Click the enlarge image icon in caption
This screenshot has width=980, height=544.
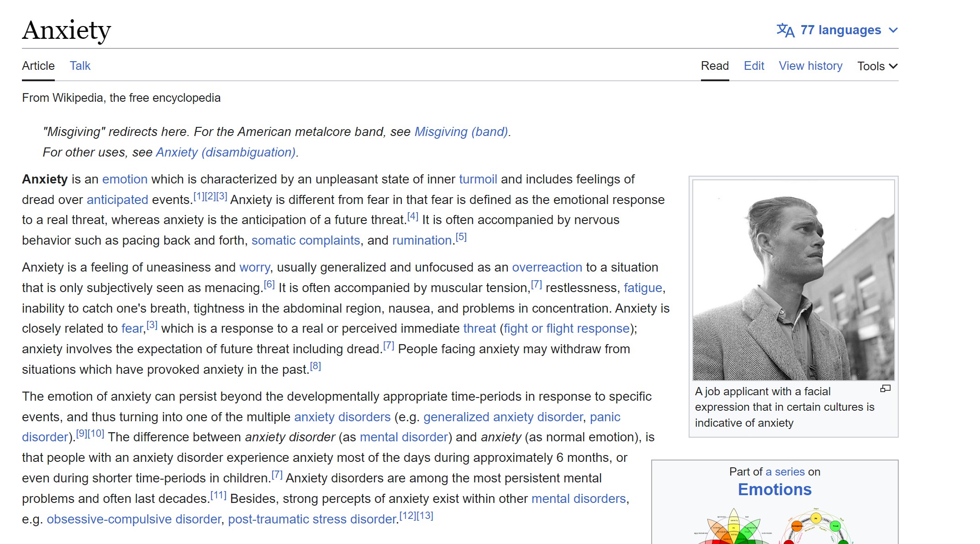(x=885, y=389)
